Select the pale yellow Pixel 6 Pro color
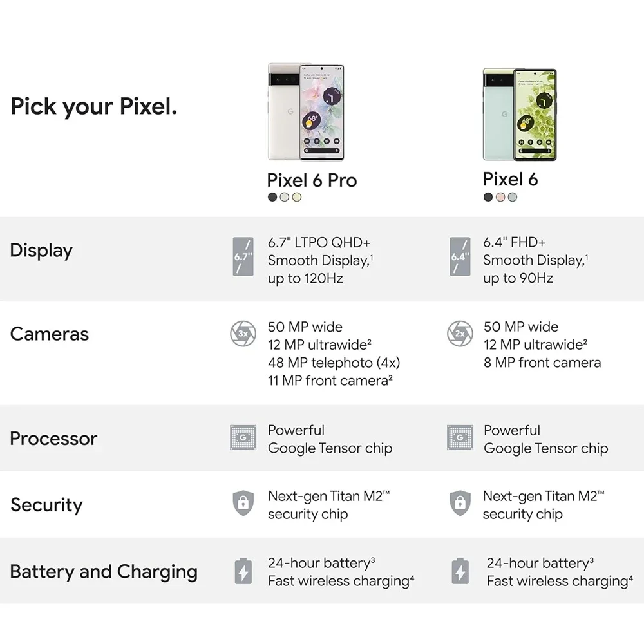Image resolution: width=644 pixels, height=644 pixels. tap(296, 197)
